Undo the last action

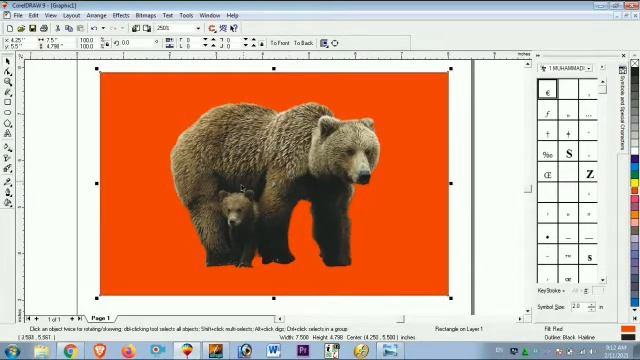point(94,28)
